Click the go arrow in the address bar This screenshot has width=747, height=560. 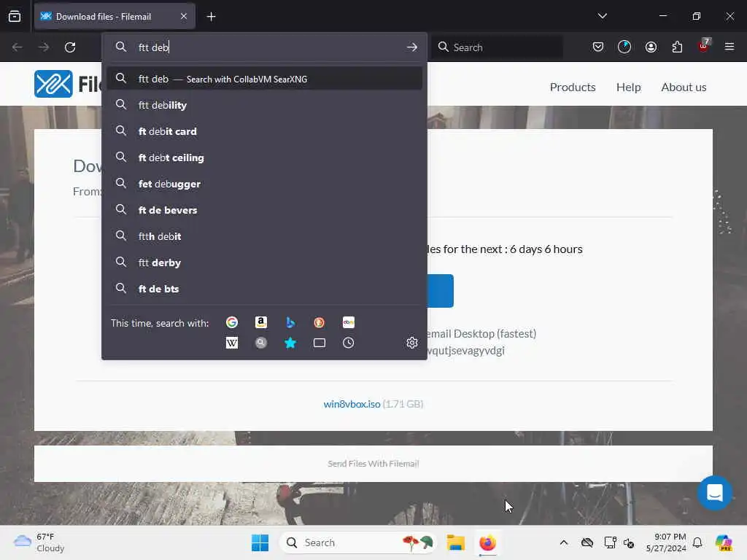point(412,47)
